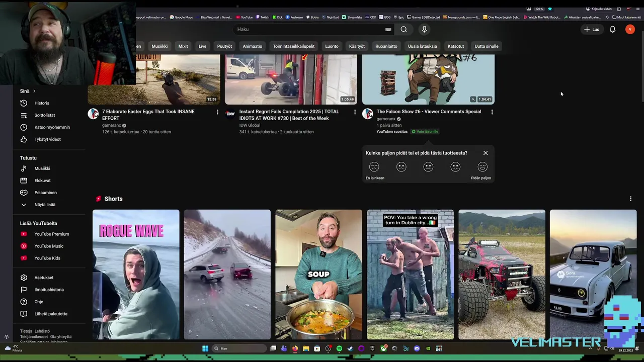Close the product feedback survey
Screen dimensions: 644x362
click(486, 153)
